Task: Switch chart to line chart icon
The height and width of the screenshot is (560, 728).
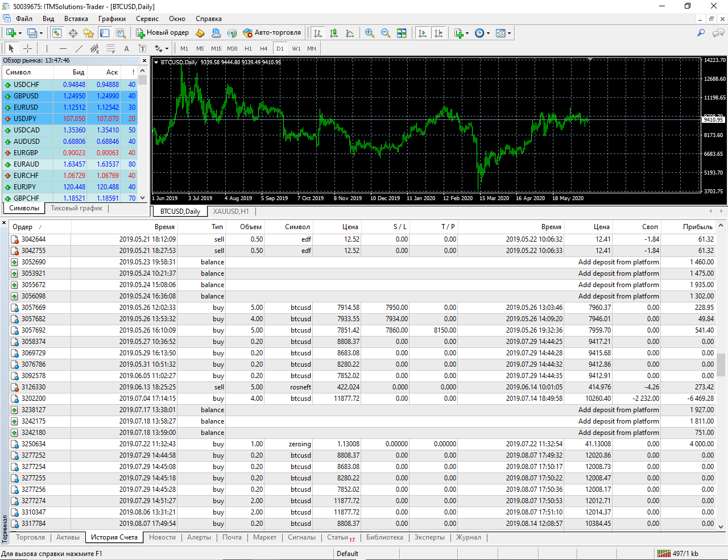Action: 350,33
